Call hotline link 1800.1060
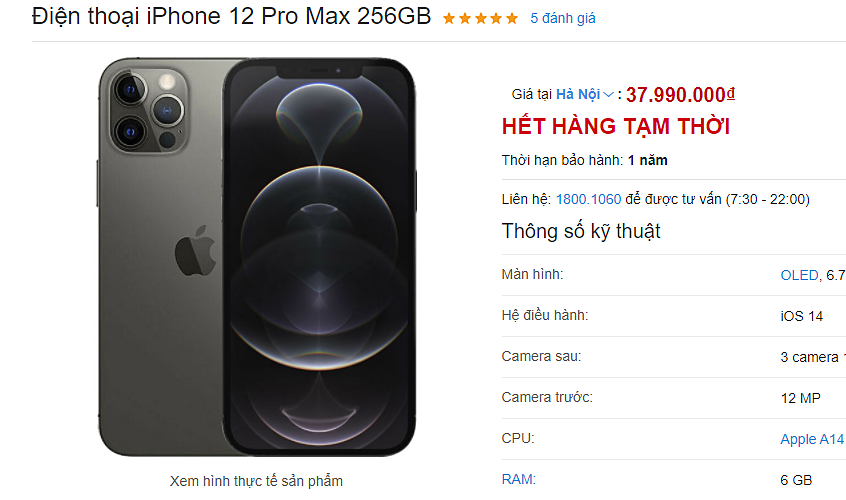The width and height of the screenshot is (846, 500). click(x=588, y=199)
